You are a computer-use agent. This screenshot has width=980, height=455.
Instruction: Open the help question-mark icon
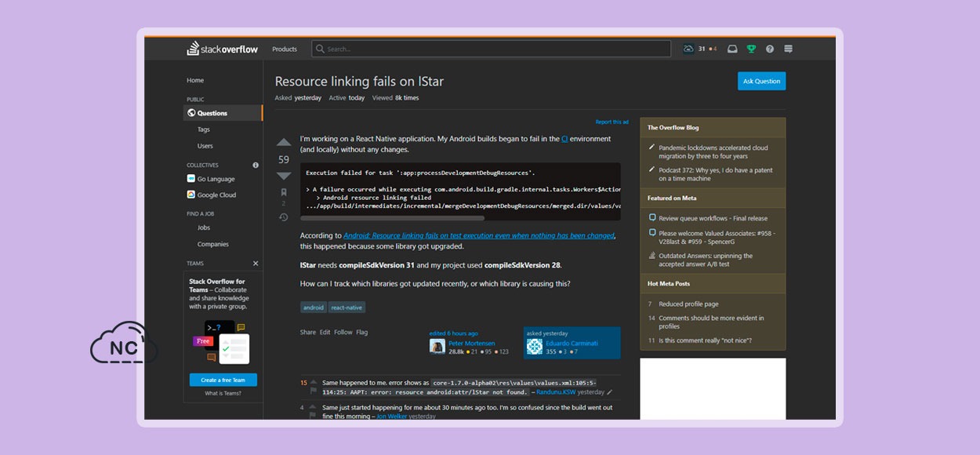point(770,49)
